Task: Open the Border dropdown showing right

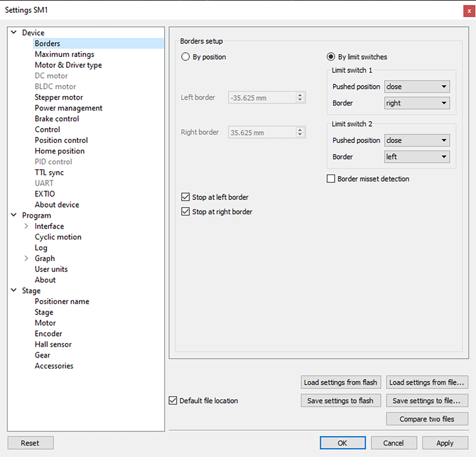Action: (417, 103)
